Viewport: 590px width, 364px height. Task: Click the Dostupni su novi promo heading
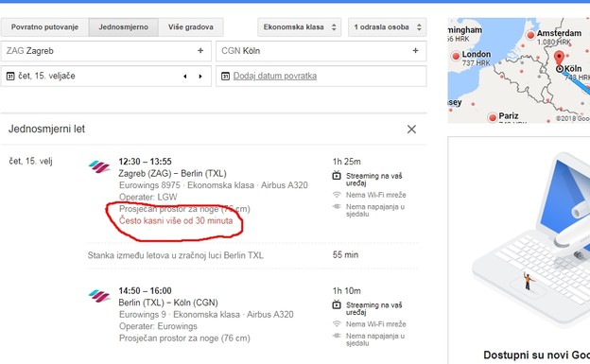tap(536, 355)
